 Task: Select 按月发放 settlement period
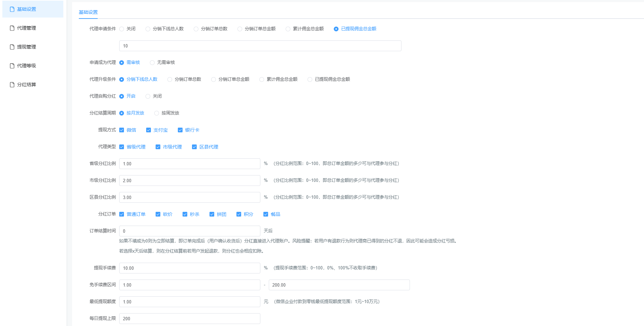pyautogui.click(x=122, y=113)
